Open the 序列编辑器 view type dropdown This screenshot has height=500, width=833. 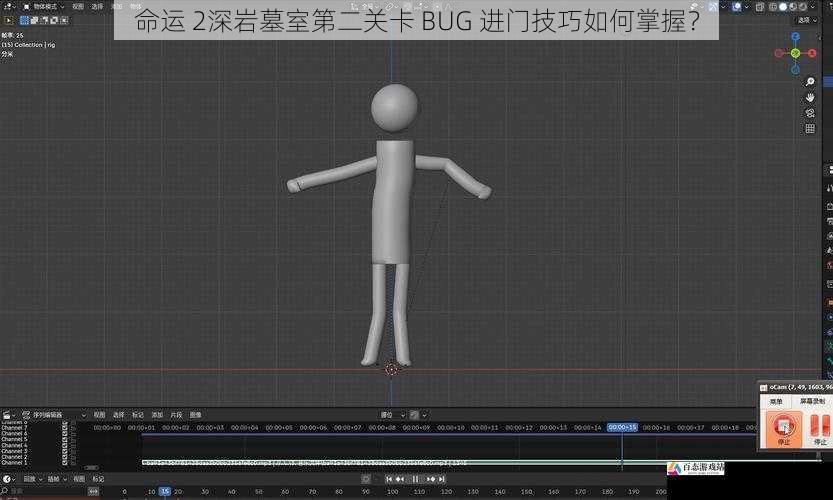click(x=53, y=415)
